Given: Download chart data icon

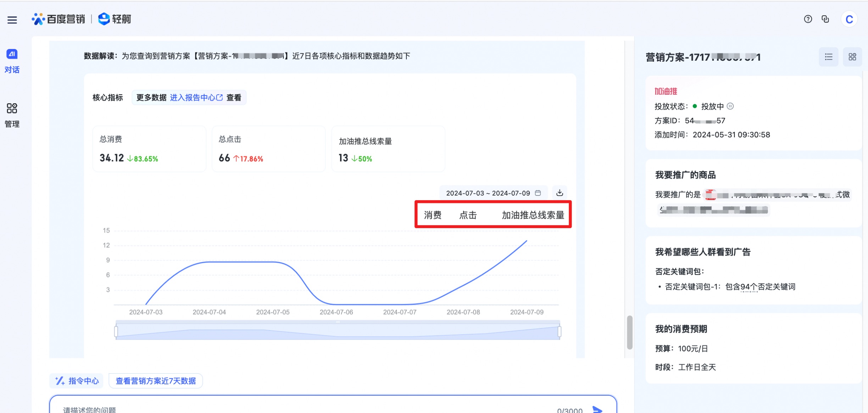Looking at the screenshot, I should tap(560, 193).
